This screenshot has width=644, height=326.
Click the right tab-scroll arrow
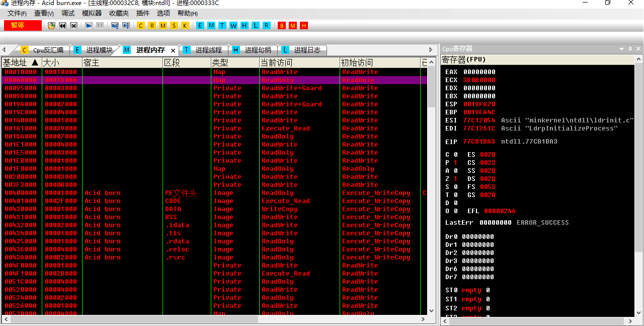pyautogui.click(x=431, y=50)
